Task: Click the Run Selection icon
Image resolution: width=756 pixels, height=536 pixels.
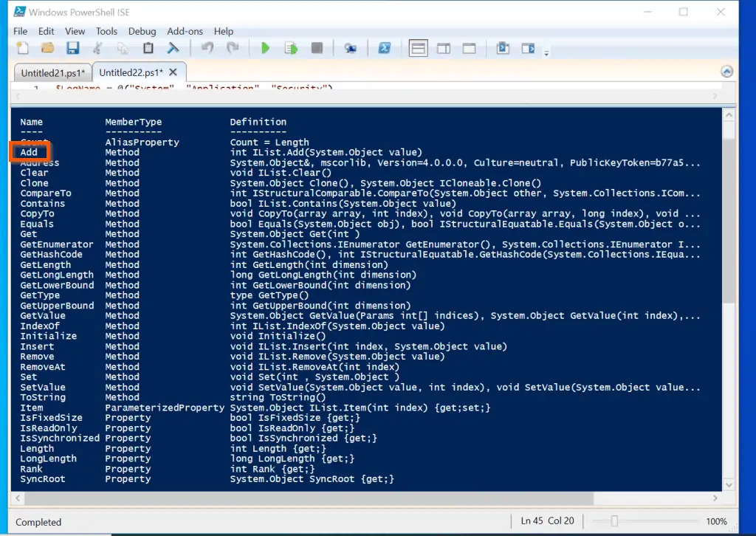Action: pos(291,48)
